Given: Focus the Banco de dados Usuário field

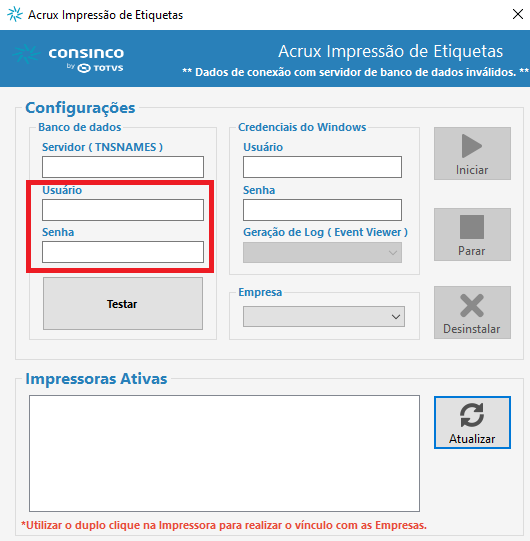Looking at the screenshot, I should (123, 210).
